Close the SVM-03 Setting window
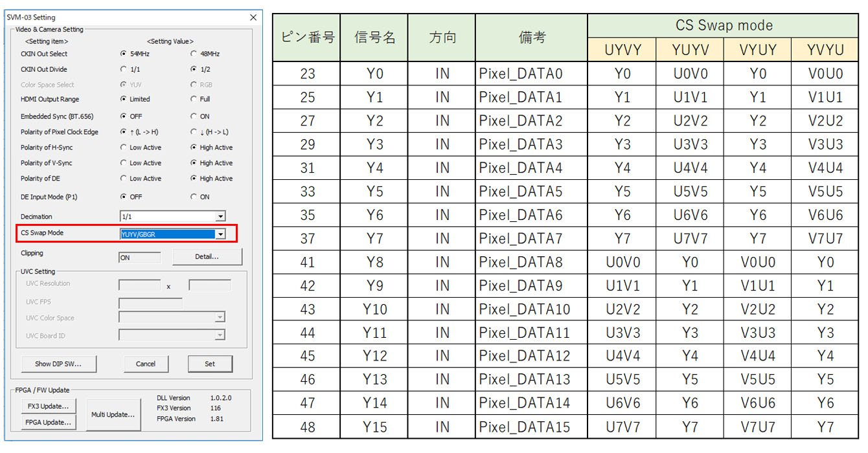Image resolution: width=868 pixels, height=453 pixels. click(x=253, y=17)
